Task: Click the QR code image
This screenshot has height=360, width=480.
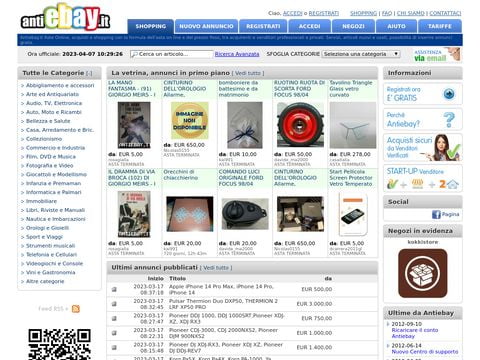Action: 59,344
